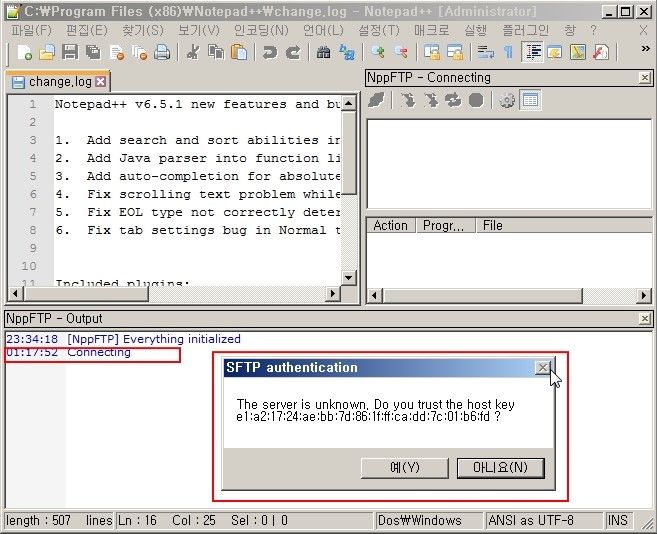Open the 인코딩(N) menu

tap(261, 30)
